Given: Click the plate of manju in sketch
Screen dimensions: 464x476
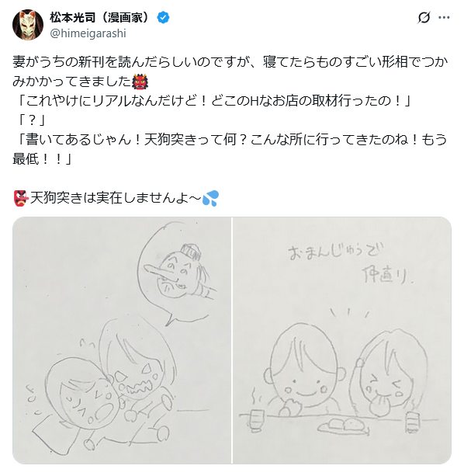Looking at the screenshot, I should (x=344, y=426).
